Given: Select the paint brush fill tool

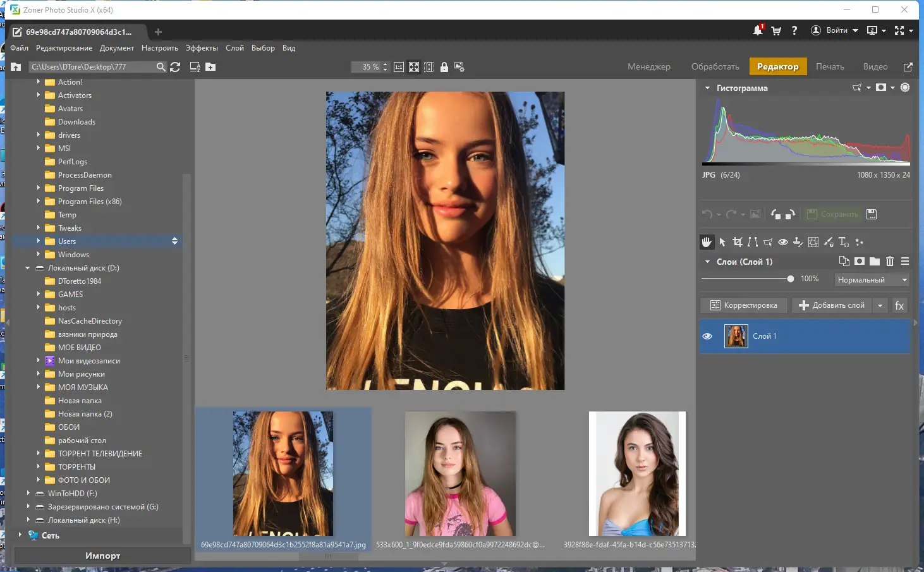Looking at the screenshot, I should pos(829,242).
